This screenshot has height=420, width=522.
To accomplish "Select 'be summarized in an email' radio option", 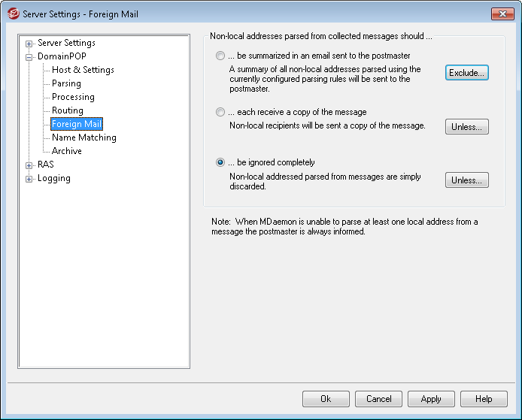I will point(220,56).
